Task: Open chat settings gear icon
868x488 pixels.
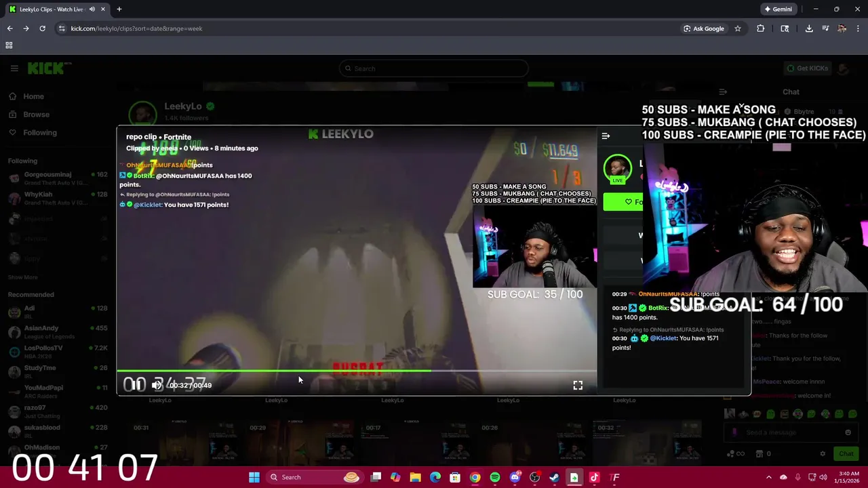Action: (823, 454)
